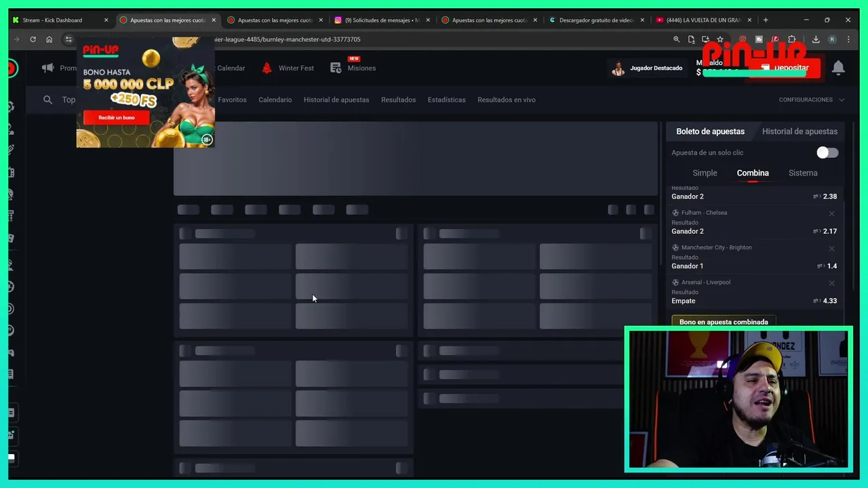Remove the Arsenal - Liverpool bet
The height and width of the screenshot is (488, 868).
831,283
